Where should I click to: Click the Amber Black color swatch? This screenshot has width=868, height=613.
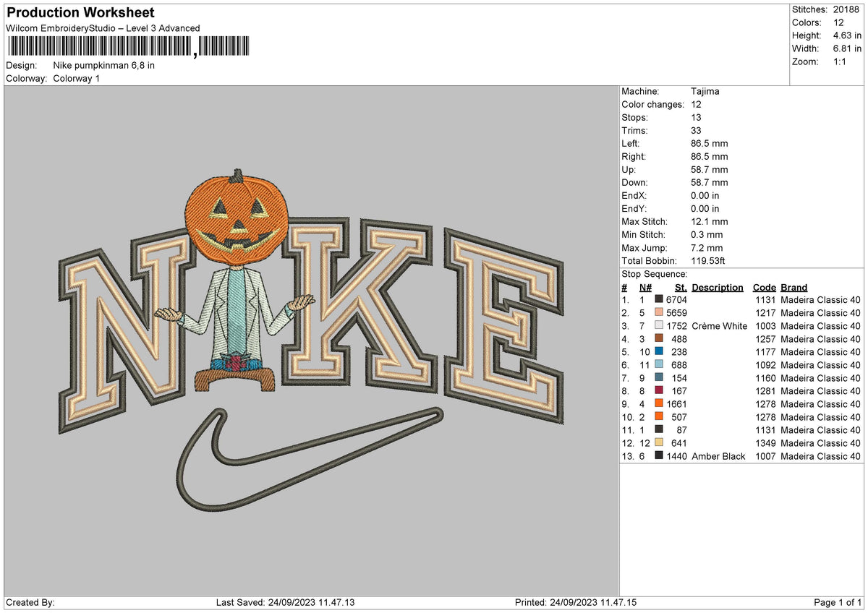659,455
